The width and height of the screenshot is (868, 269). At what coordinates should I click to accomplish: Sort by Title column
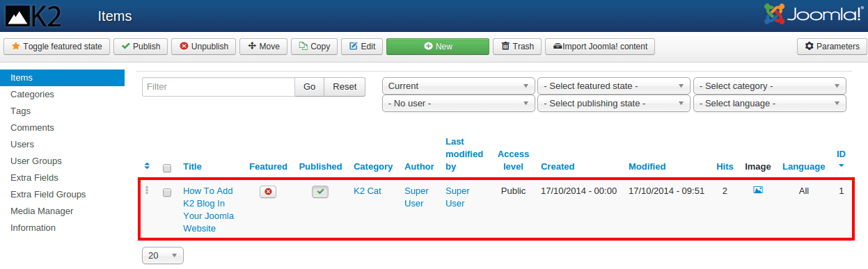tap(193, 167)
